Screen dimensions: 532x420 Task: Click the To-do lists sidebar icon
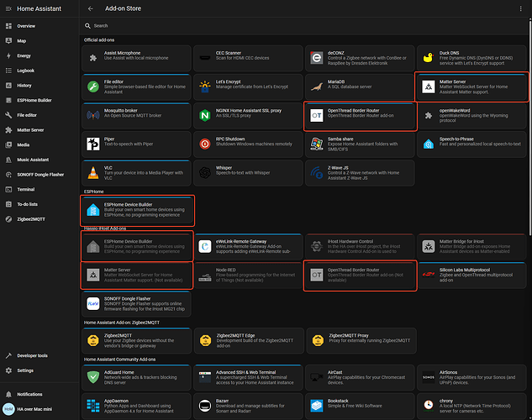pos(8,204)
